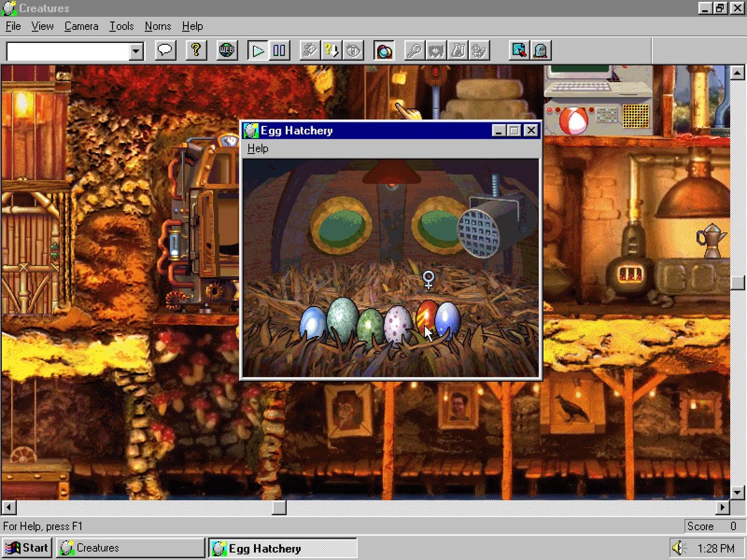Click the colorful camera lens toolbar icon
747x560 pixels.
(x=383, y=50)
